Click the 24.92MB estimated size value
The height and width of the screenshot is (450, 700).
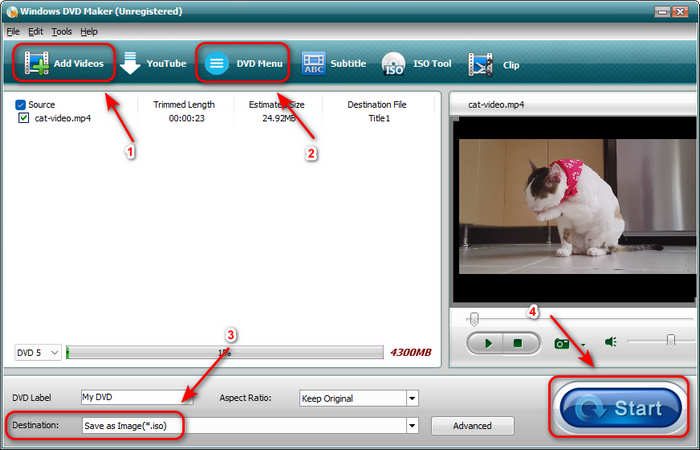click(x=279, y=118)
